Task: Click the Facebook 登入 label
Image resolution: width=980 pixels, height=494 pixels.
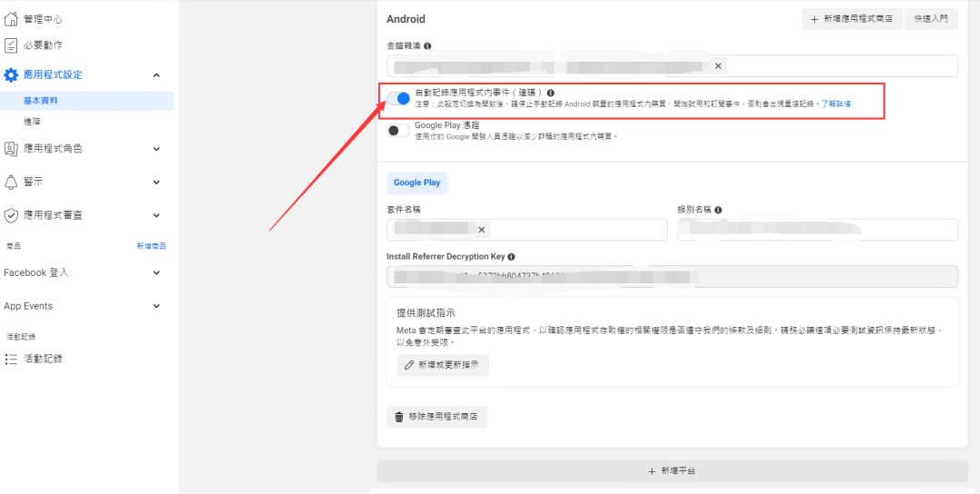Action: 35,272
